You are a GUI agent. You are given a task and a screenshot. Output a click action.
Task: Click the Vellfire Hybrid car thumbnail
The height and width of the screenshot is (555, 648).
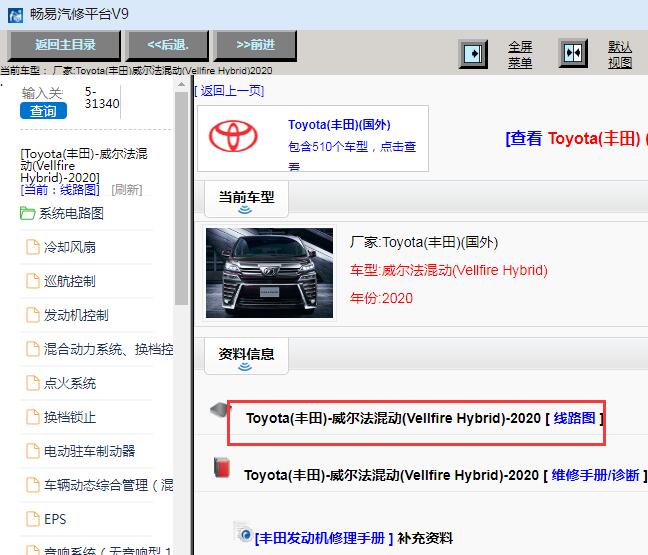point(269,273)
